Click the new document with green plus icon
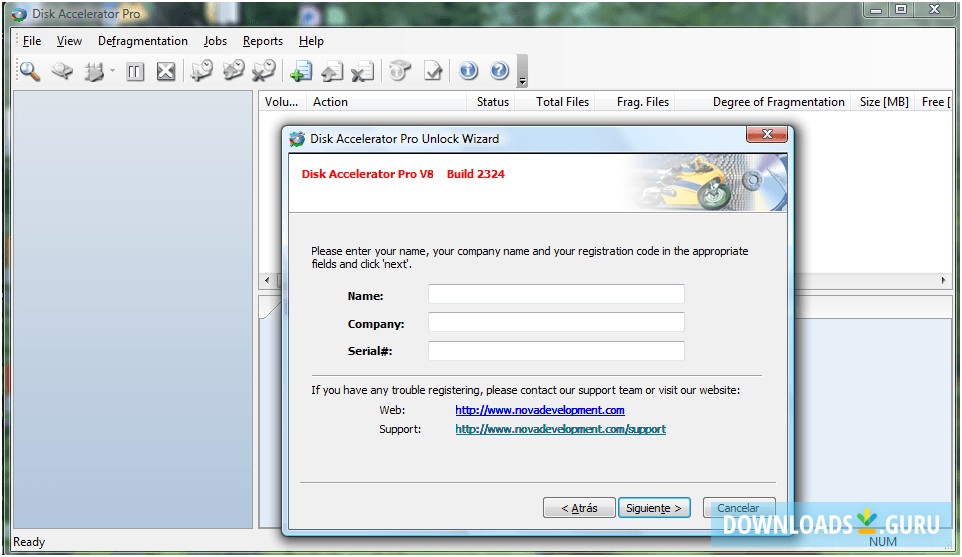962x557 pixels. pos(301,71)
